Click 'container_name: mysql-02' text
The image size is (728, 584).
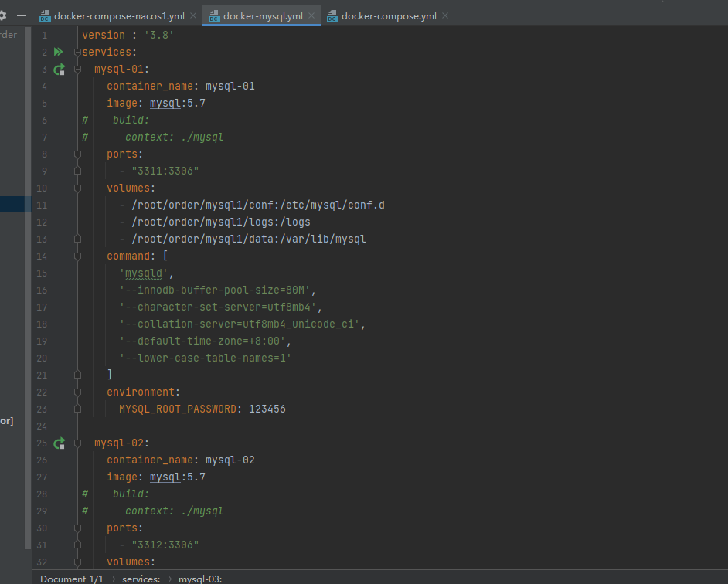pos(181,460)
